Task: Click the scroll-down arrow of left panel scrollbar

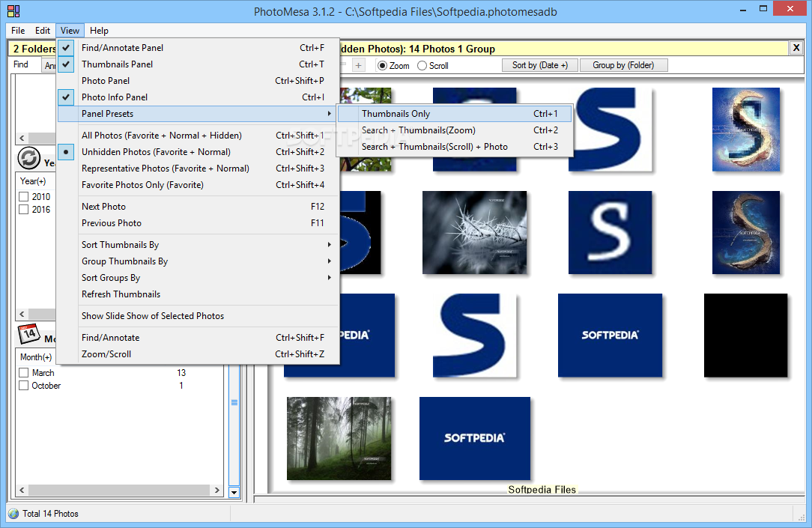Action: pos(234,492)
